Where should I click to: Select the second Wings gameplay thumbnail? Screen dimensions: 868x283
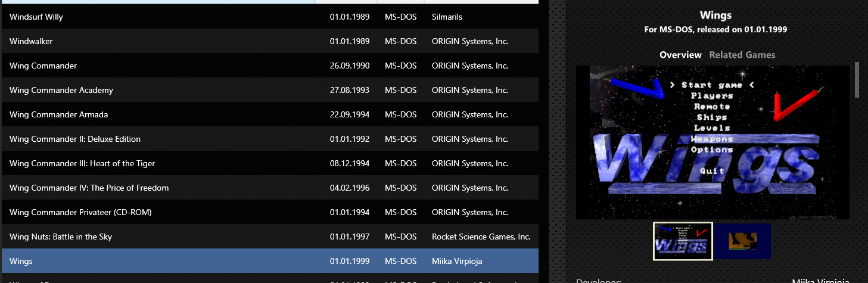click(x=742, y=241)
